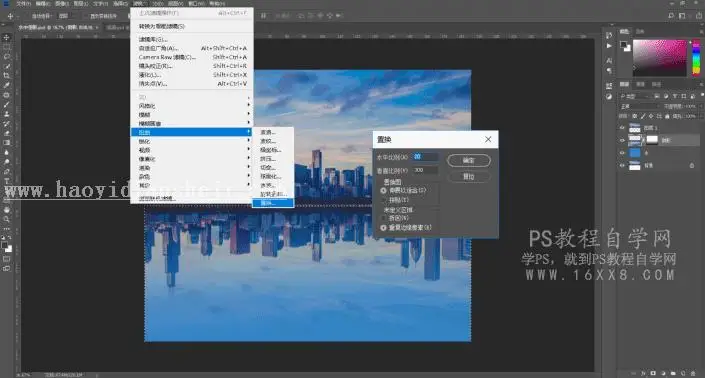Click the foreground color swatch in the Color panel

(x=623, y=44)
